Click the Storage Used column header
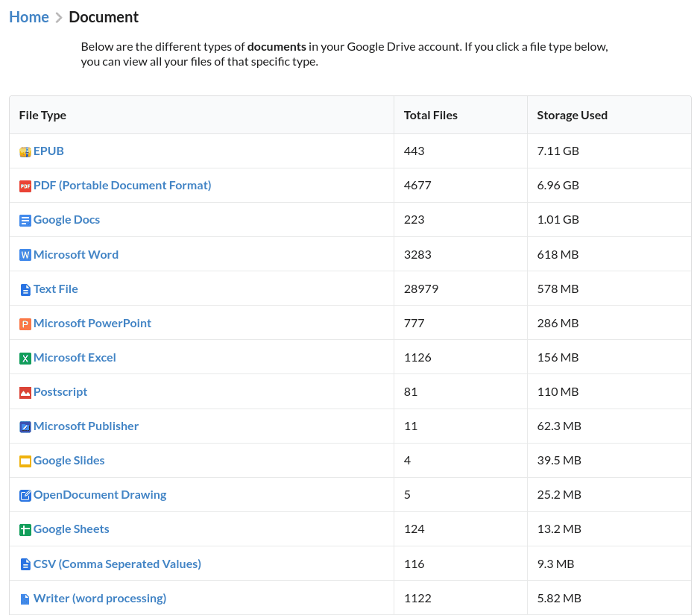The width and height of the screenshot is (700, 615). pyautogui.click(x=609, y=115)
